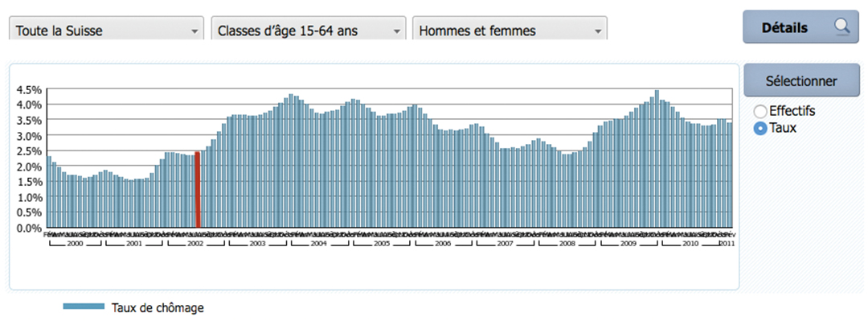Open the Classes d'âge 15-64 ans dropdown
The width and height of the screenshot is (868, 321).
point(309,28)
